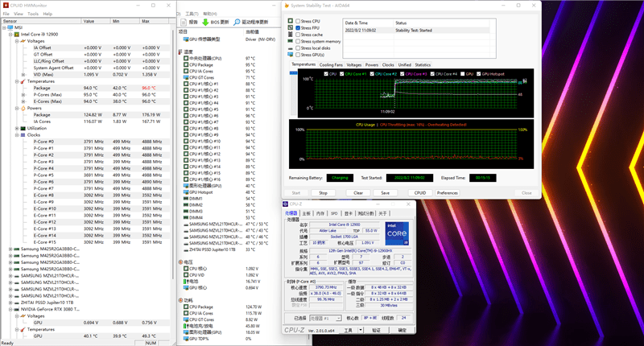Image resolution: width=644 pixels, height=346 pixels.
Task: Click the MSI computer icon in HWMonitor
Action: pyautogui.click(x=10, y=27)
